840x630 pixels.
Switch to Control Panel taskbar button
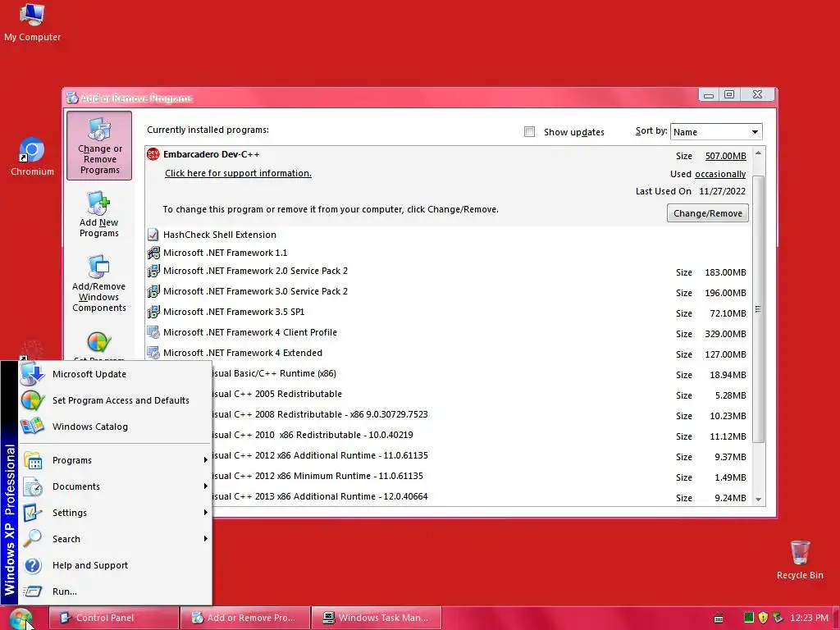113,618
